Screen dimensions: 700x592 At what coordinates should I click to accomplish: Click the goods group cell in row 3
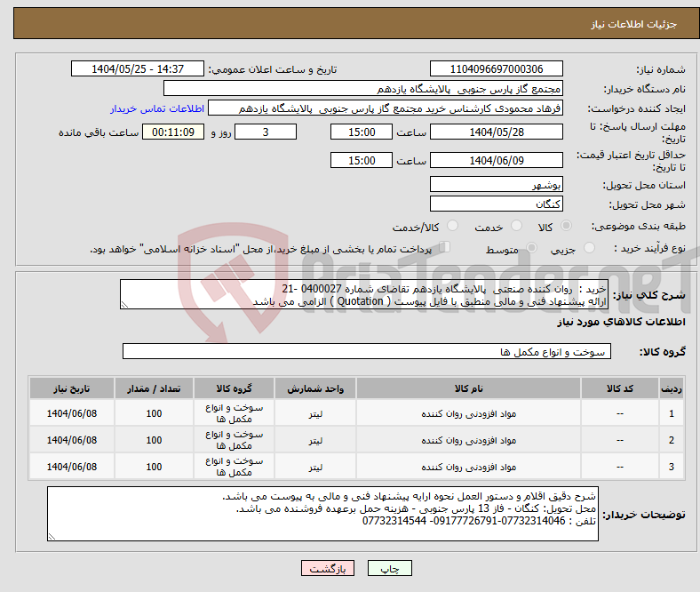(x=234, y=467)
